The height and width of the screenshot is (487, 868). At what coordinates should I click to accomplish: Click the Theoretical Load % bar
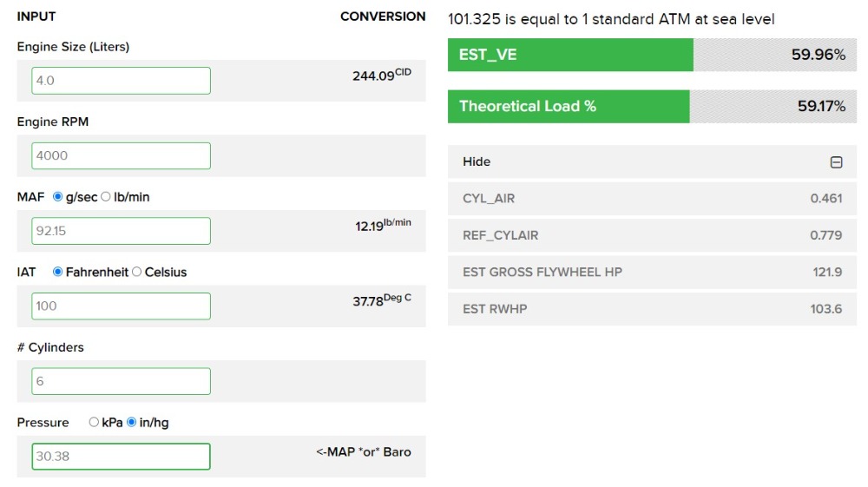[569, 106]
